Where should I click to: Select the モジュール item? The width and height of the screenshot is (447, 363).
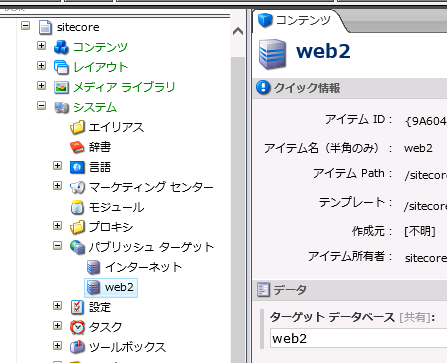pyautogui.click(x=116, y=207)
